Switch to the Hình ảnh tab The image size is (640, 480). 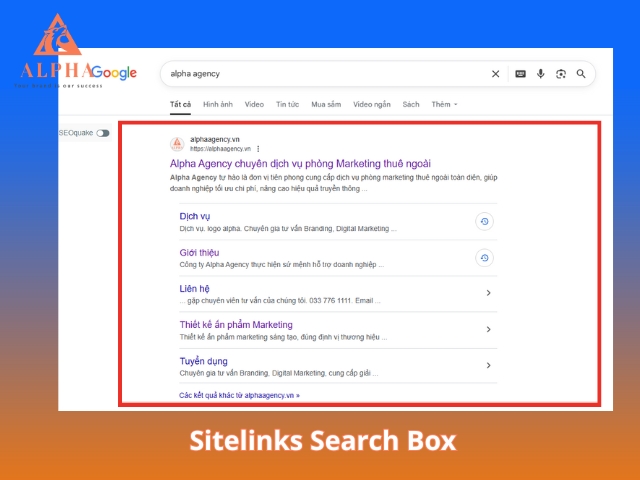pos(218,104)
